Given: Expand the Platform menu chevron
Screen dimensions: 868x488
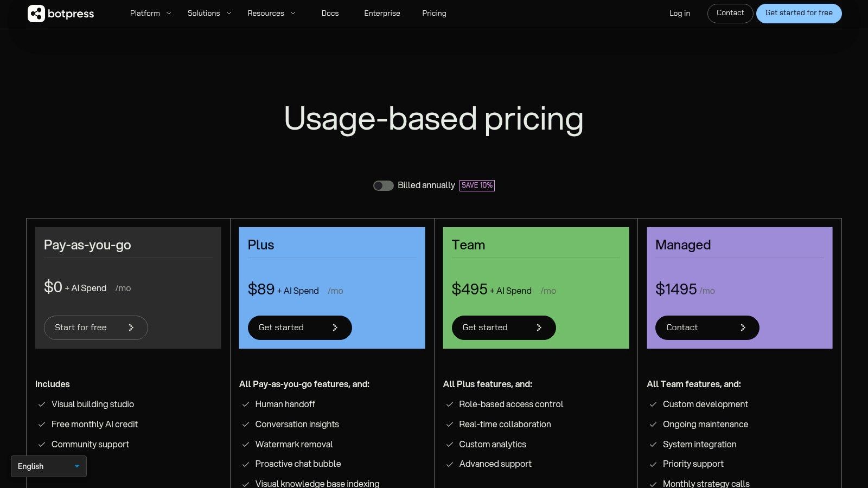Looking at the screenshot, I should [x=169, y=14].
